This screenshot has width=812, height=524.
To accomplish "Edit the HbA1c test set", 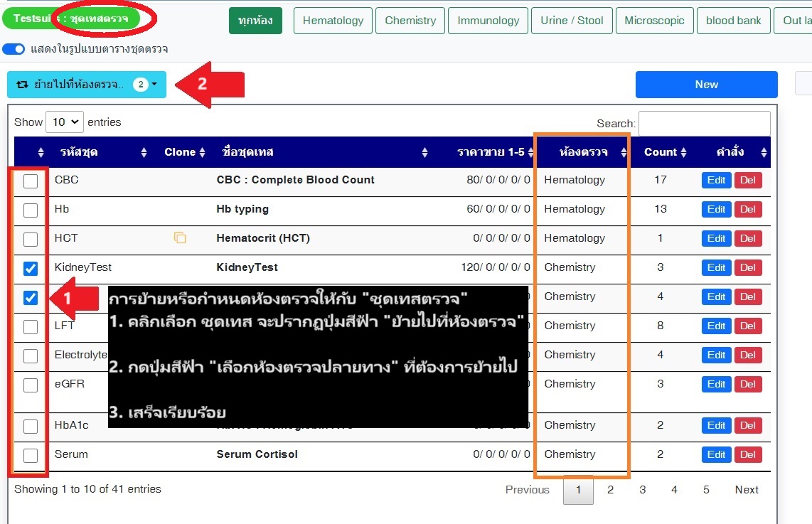I will 716,425.
